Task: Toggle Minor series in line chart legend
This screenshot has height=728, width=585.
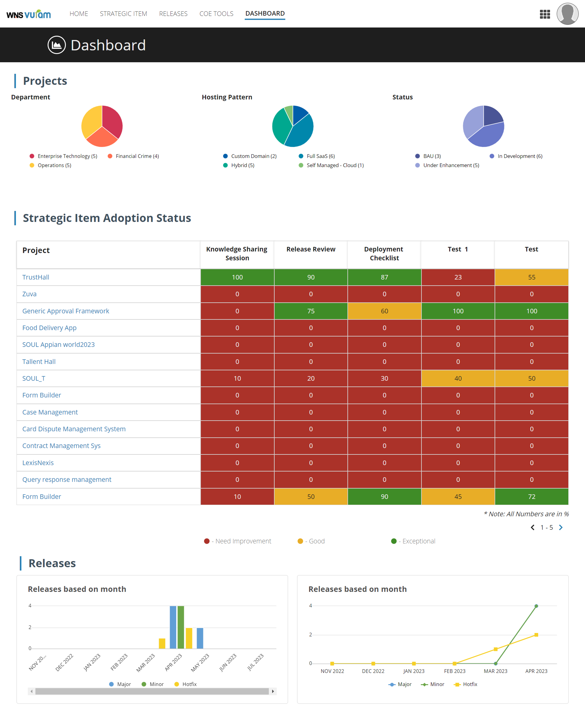Action: point(432,684)
